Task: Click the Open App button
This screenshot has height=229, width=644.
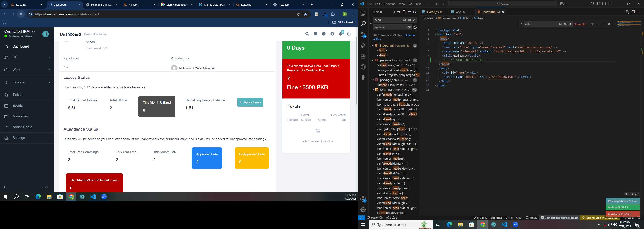Action: pos(632,194)
